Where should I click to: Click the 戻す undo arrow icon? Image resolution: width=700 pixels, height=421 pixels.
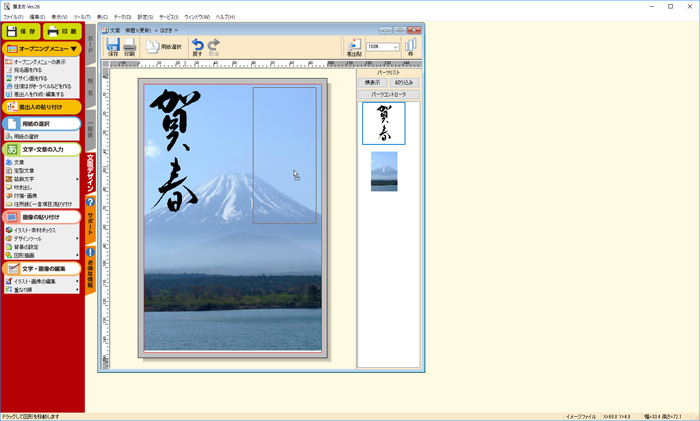pos(197,46)
